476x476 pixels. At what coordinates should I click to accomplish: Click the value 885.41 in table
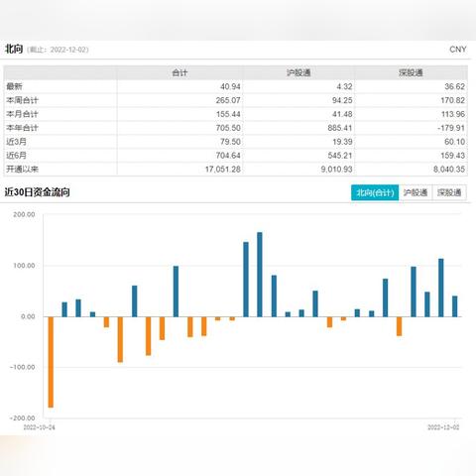pos(340,128)
